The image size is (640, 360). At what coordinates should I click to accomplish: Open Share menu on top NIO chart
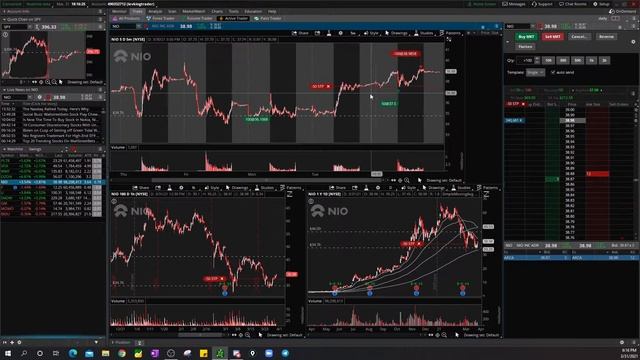300,33
